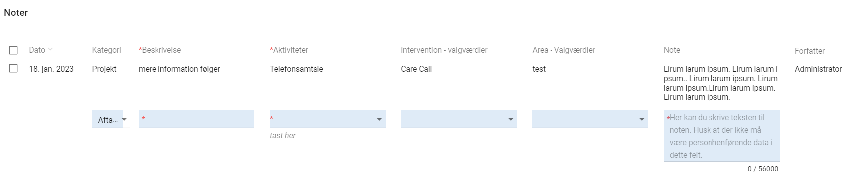Click the Forfatter column header
This screenshot has height=189, width=868.
809,51
